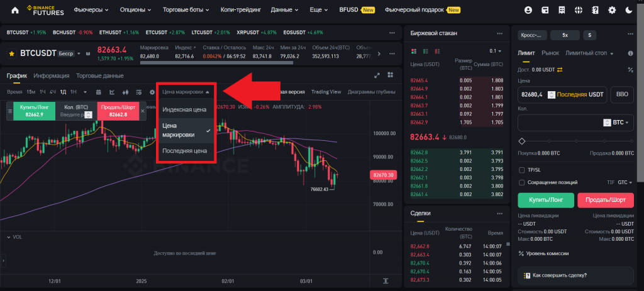Open the ticker bar three-dot menu
The image size is (644, 291).
tap(392, 33)
